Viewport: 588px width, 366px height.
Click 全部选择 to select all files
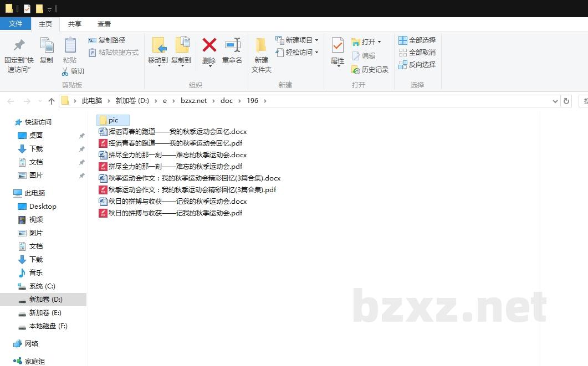click(417, 40)
